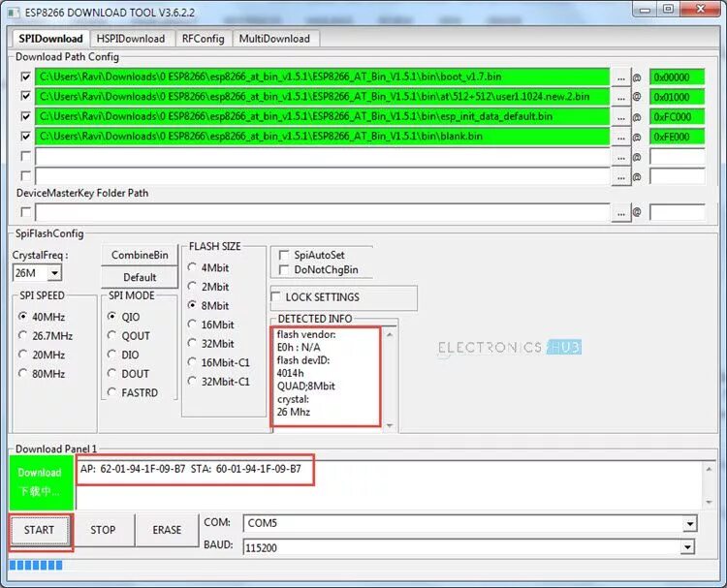Click the 0xFC000 address field
Screen dimensions: 727x588
pyautogui.click(x=678, y=117)
